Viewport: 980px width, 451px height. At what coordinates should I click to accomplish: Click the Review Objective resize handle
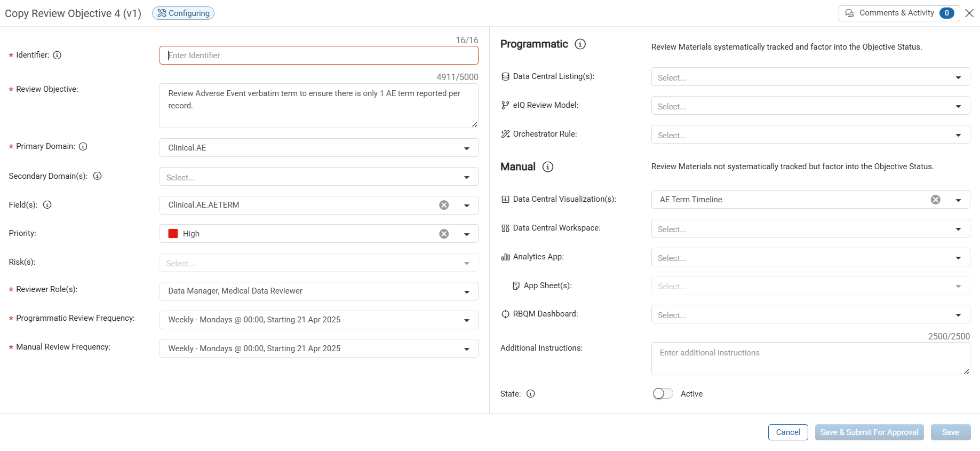coord(474,124)
